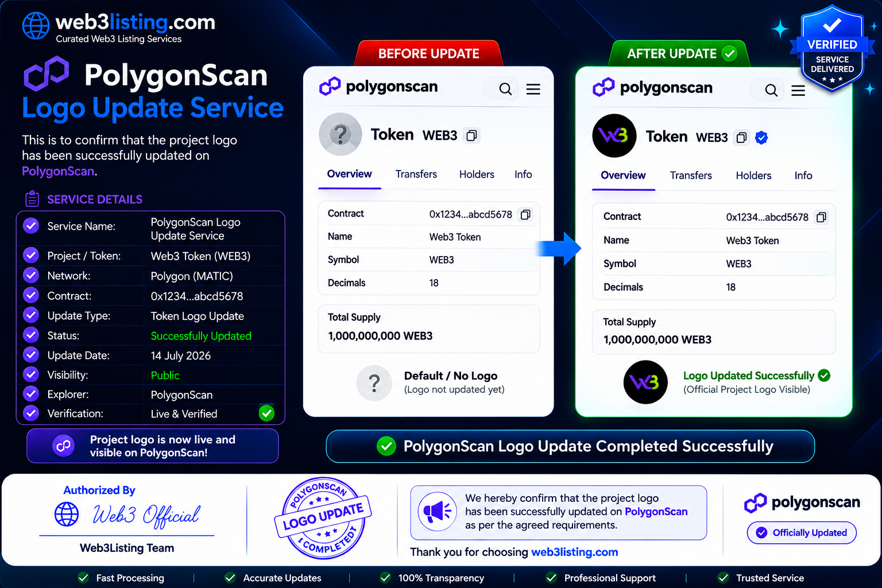
Task: Click the Verified Service Delivered shield badge
Action: coord(832,49)
